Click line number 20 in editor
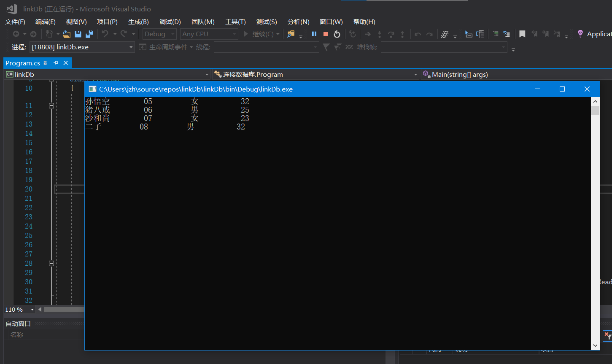The width and height of the screenshot is (612, 364). (29, 189)
